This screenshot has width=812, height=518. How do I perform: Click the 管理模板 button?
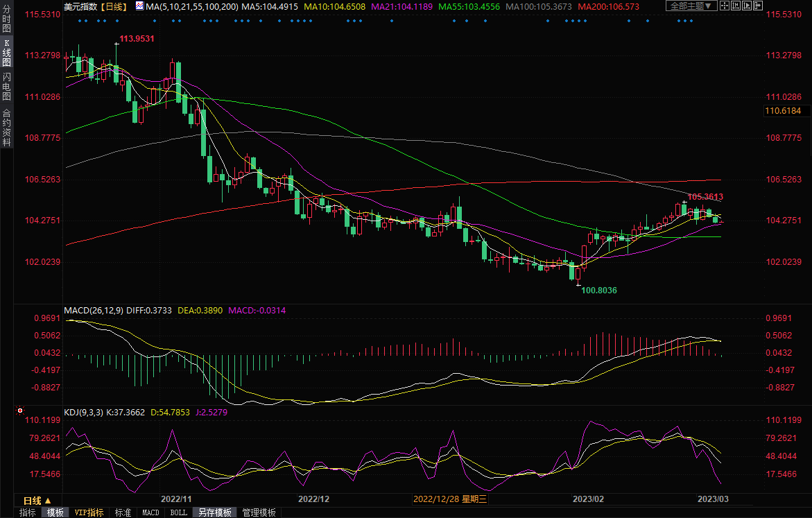coord(259,512)
